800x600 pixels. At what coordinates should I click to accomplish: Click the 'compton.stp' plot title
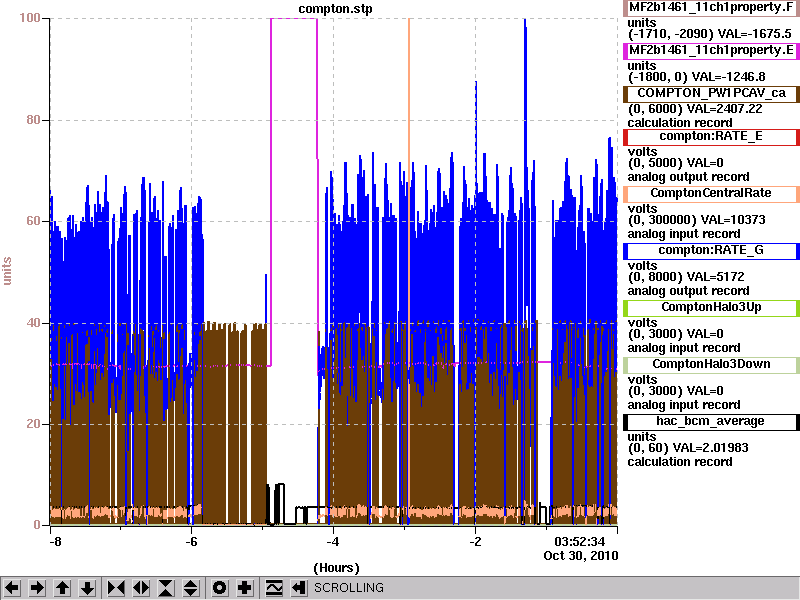tap(335, 9)
